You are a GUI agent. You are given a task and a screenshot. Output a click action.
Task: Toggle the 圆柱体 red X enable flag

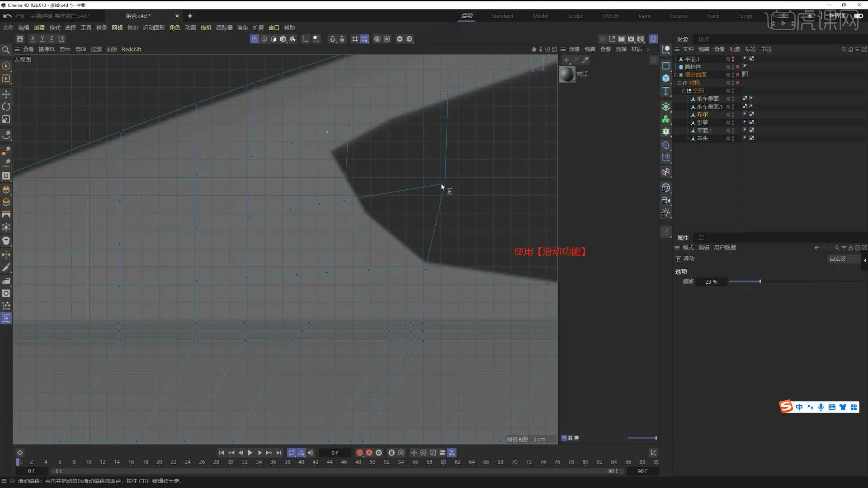point(738,67)
